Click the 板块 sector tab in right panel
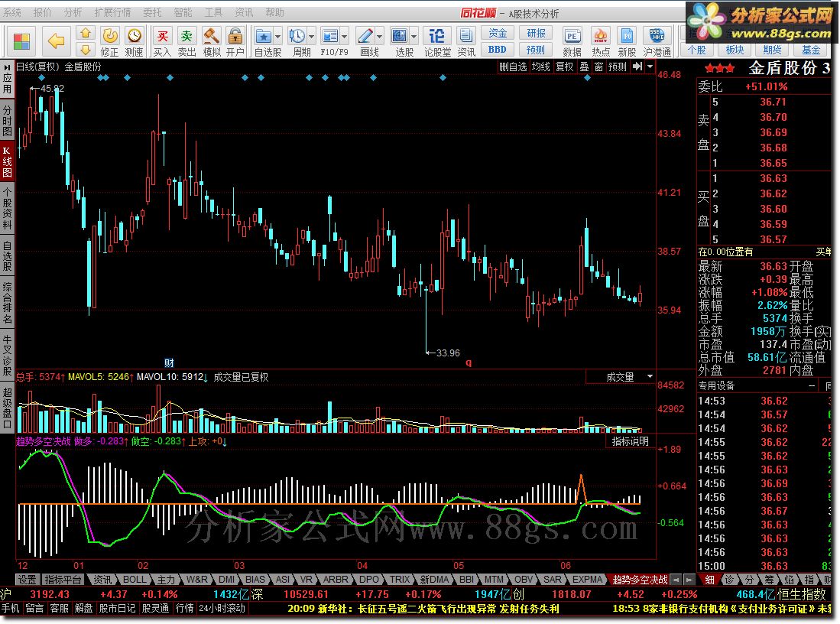Image resolution: width=840 pixels, height=624 pixels. tap(735, 50)
